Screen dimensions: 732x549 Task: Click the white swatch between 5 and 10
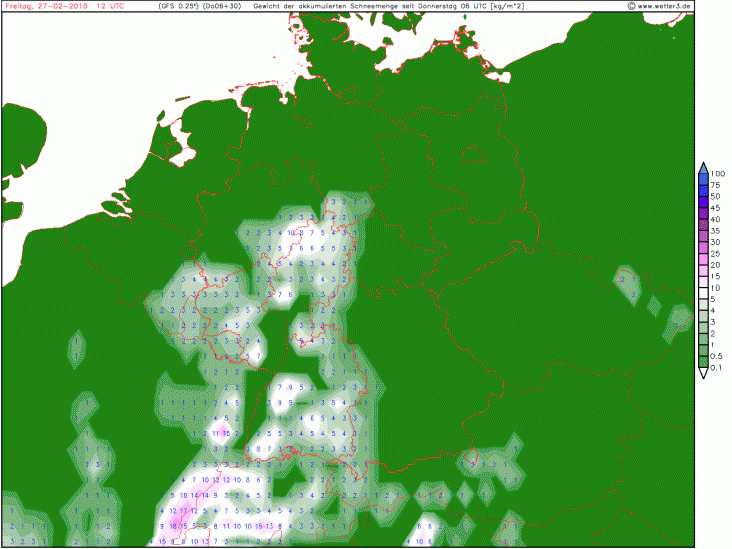tap(703, 294)
